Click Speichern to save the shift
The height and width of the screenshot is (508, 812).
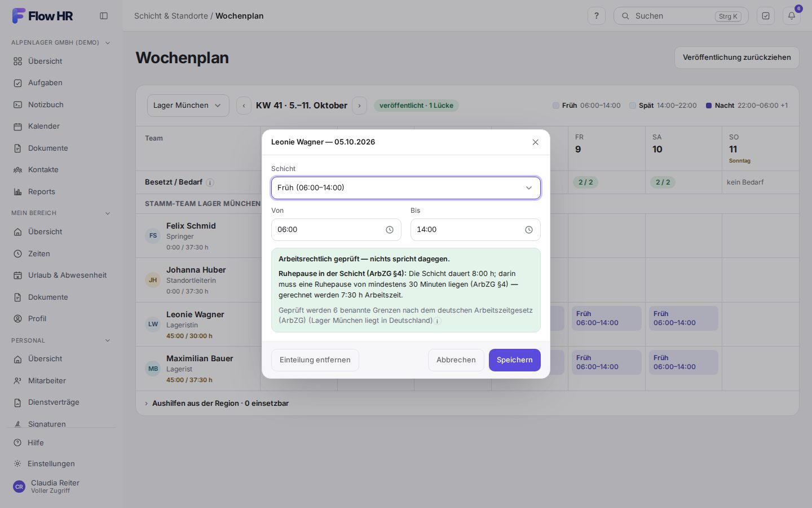pyautogui.click(x=515, y=360)
